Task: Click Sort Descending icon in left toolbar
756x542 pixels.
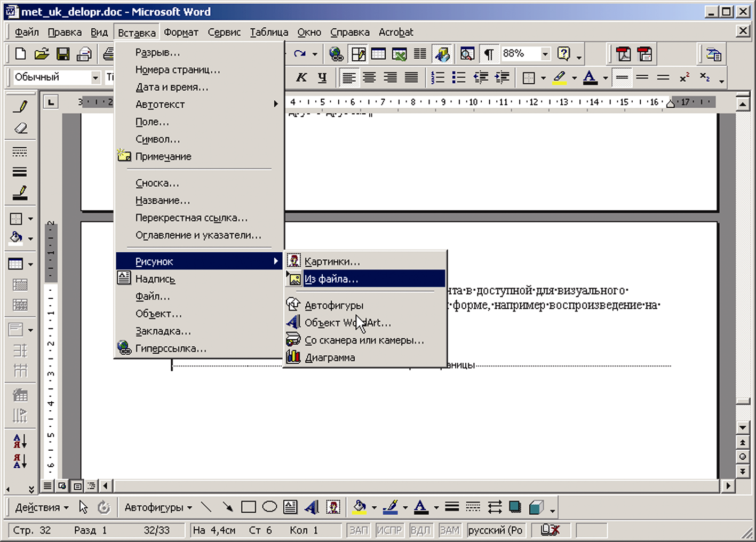Action: pos(20,461)
